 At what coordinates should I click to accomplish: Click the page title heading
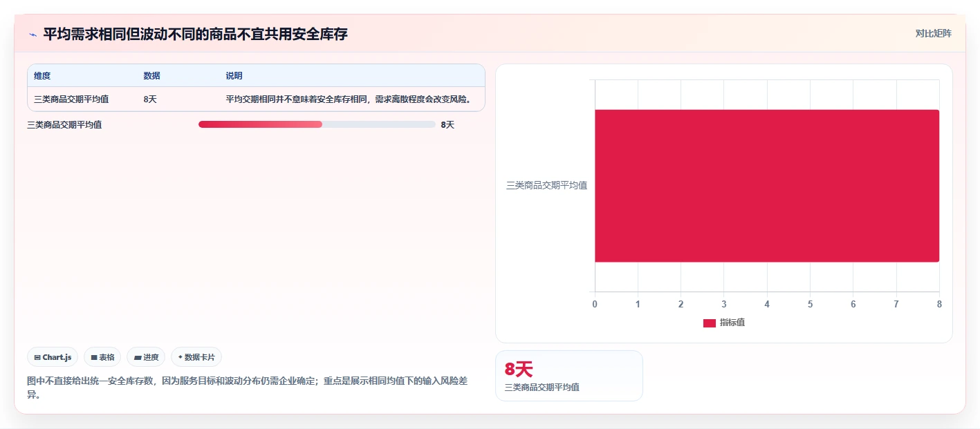click(195, 34)
